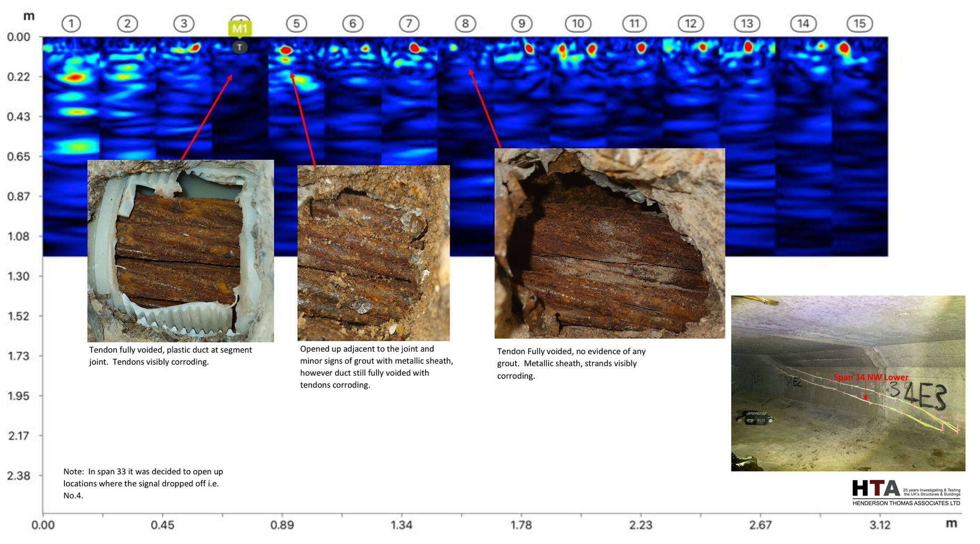980x544 pixels.
Task: Click depth axis value 1.52
Action: [18, 316]
